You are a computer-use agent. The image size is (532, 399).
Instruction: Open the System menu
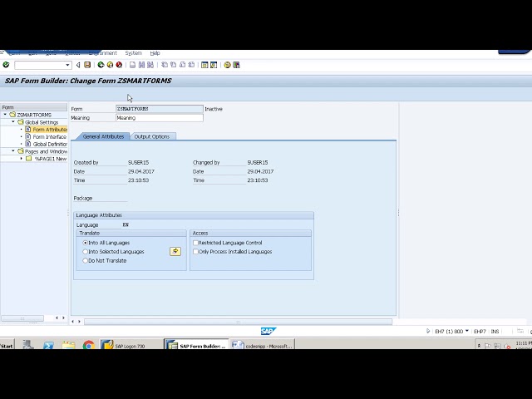[133, 53]
